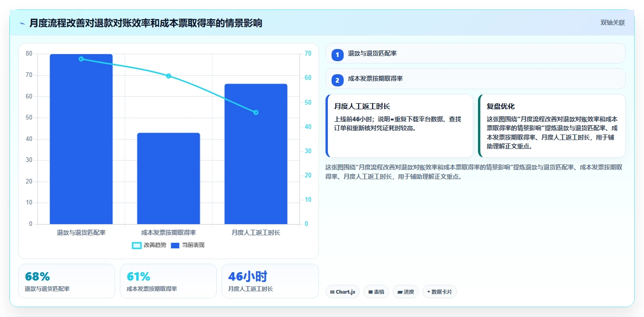Click the 月度人工返工时长 label under 46小时
The width and height of the screenshot is (644, 317).
250,289
